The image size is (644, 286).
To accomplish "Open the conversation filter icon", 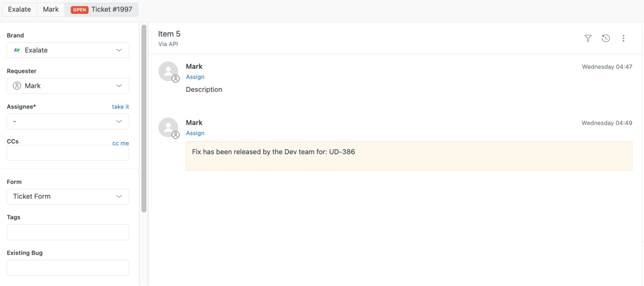I will [x=588, y=38].
